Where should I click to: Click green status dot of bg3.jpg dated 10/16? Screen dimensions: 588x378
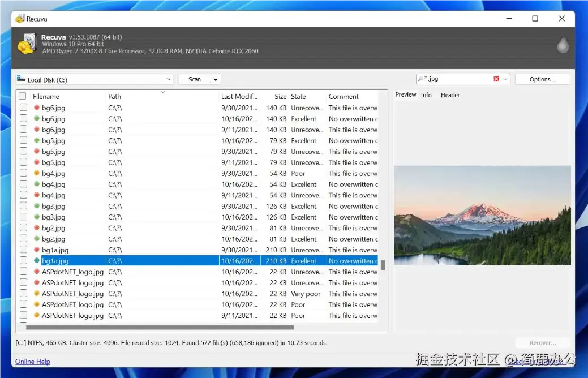37,217
